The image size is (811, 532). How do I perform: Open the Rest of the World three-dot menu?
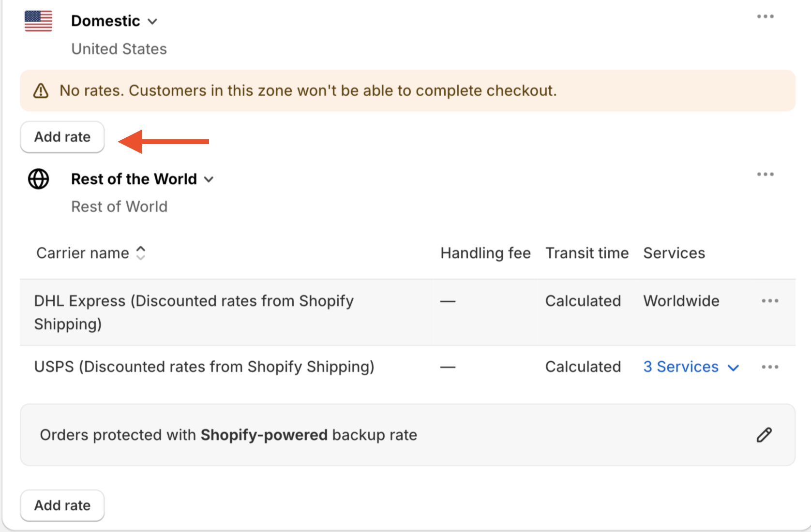pyautogui.click(x=765, y=174)
